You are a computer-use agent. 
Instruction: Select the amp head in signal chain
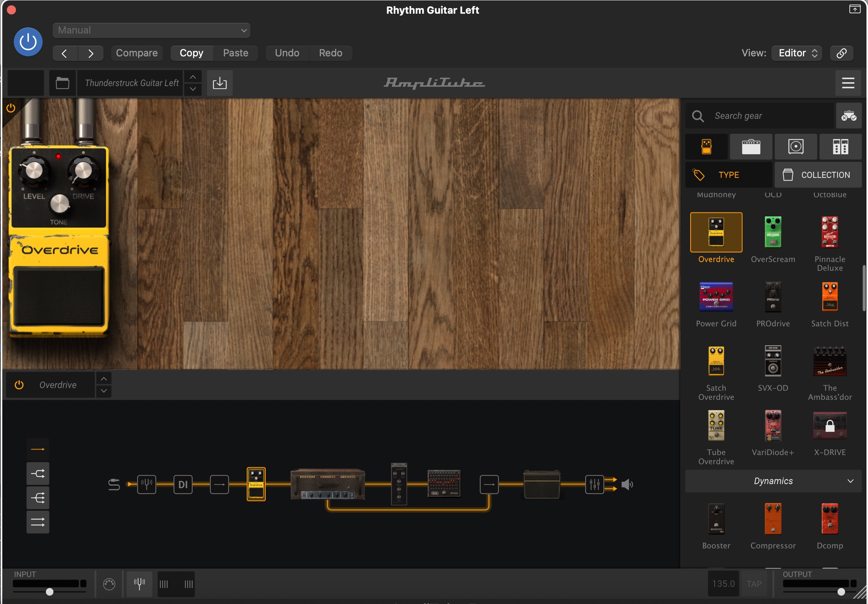(x=328, y=484)
